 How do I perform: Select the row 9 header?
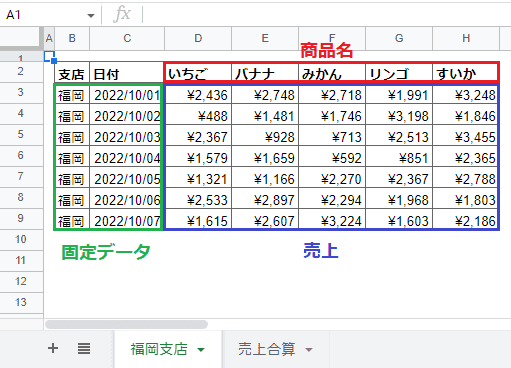[21, 218]
